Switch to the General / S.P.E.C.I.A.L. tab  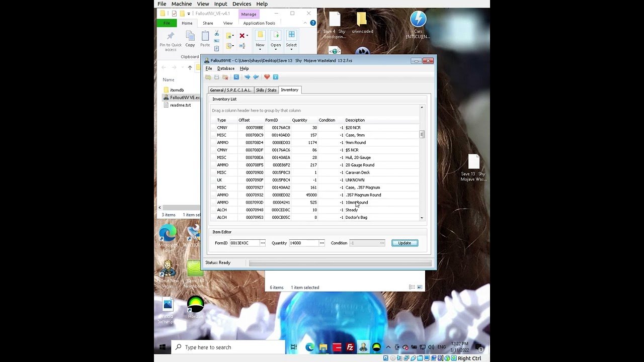pos(230,90)
